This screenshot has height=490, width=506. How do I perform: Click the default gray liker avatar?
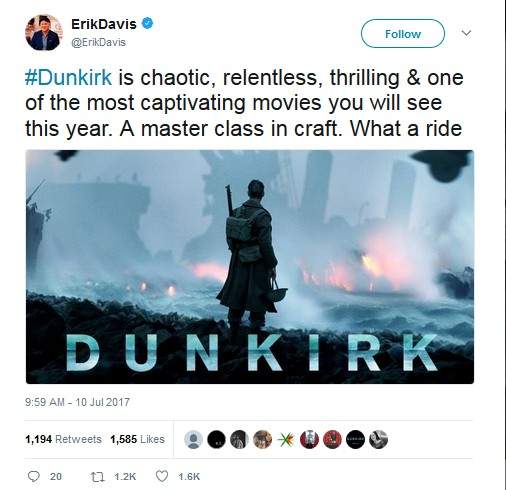pos(193,439)
